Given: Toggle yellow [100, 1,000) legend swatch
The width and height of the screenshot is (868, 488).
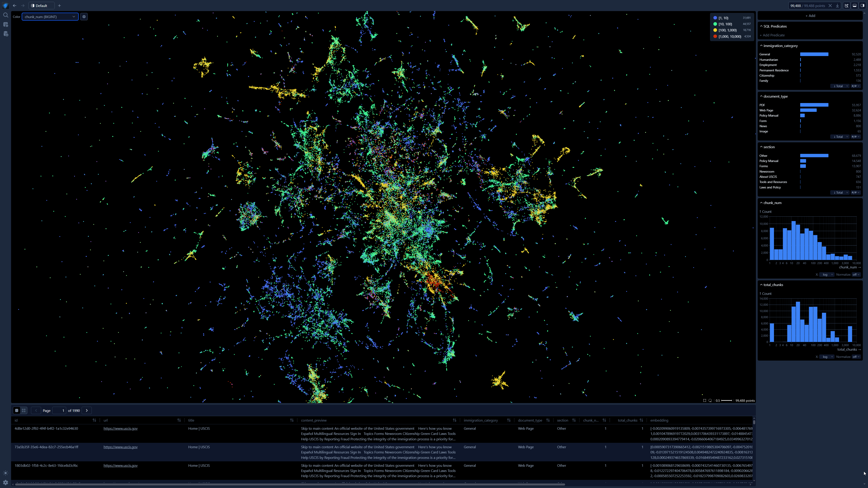Looking at the screenshot, I should 715,30.
